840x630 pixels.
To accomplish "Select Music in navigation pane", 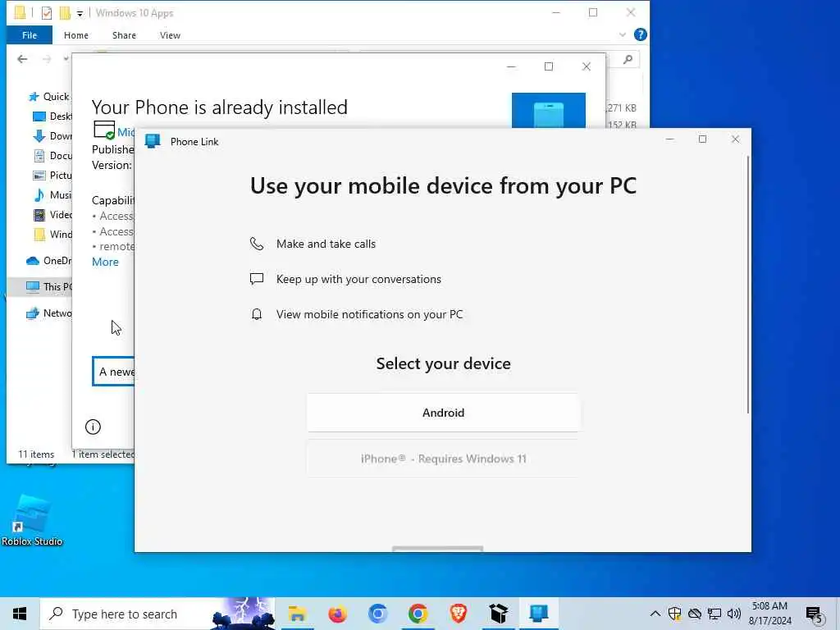I will pos(52,195).
